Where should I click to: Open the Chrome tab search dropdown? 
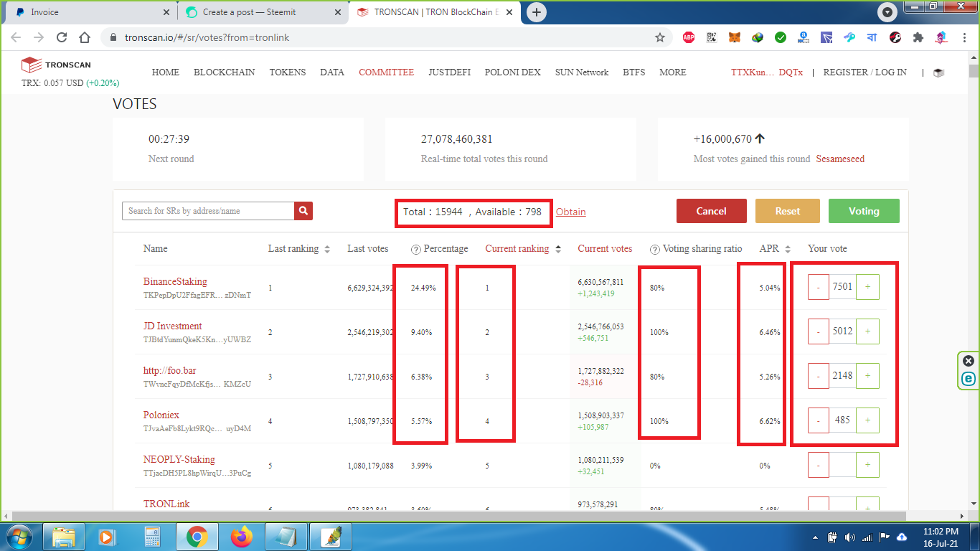point(887,12)
